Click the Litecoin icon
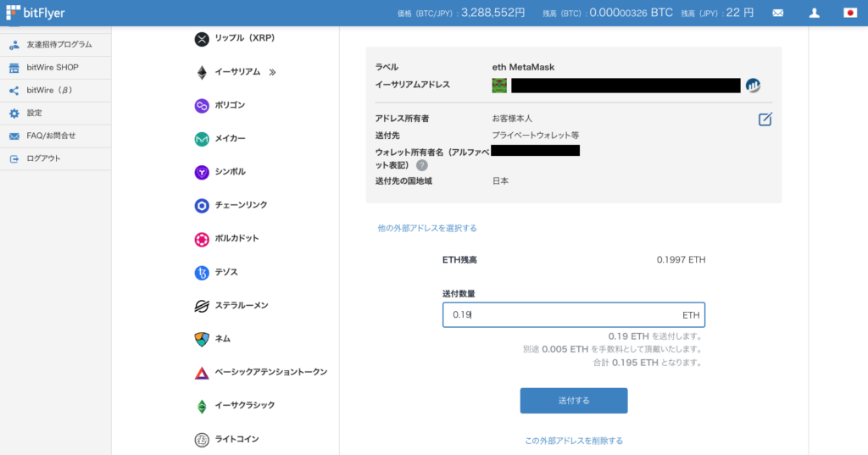Image resolution: width=868 pixels, height=455 pixels. click(202, 440)
